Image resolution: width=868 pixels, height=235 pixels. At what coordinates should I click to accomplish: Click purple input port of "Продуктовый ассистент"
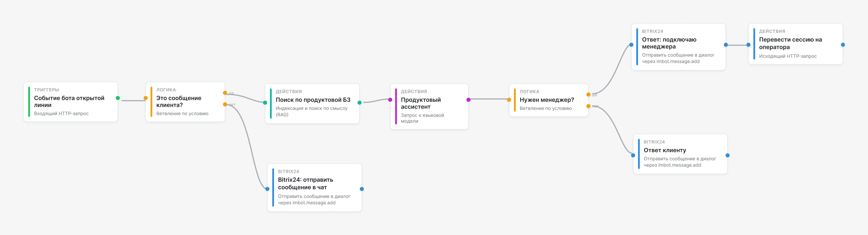click(390, 100)
